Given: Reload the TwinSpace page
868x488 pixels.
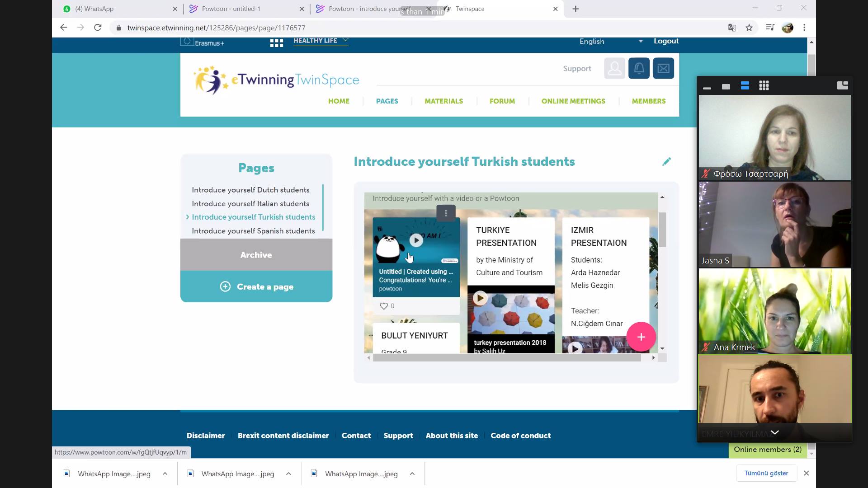Looking at the screenshot, I should tap(98, 28).
